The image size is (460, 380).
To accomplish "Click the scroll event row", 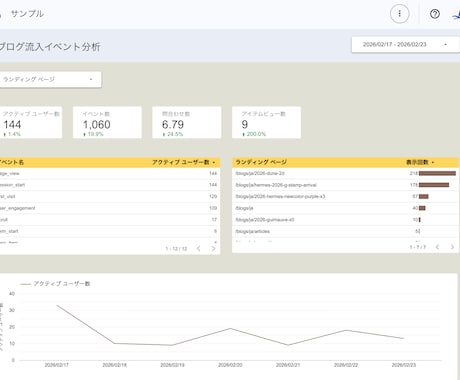I will [110, 220].
